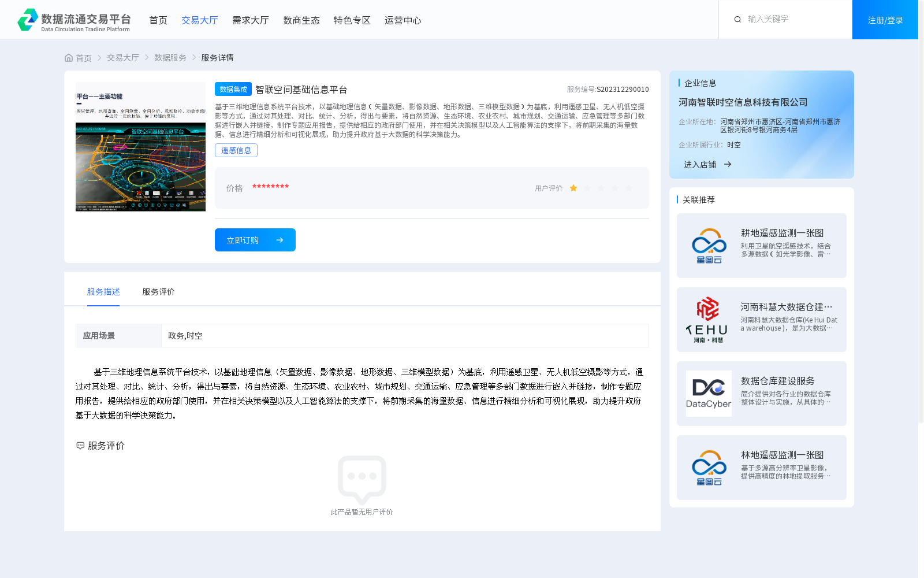Click the search magnifier icon
924x578 pixels.
tap(737, 20)
